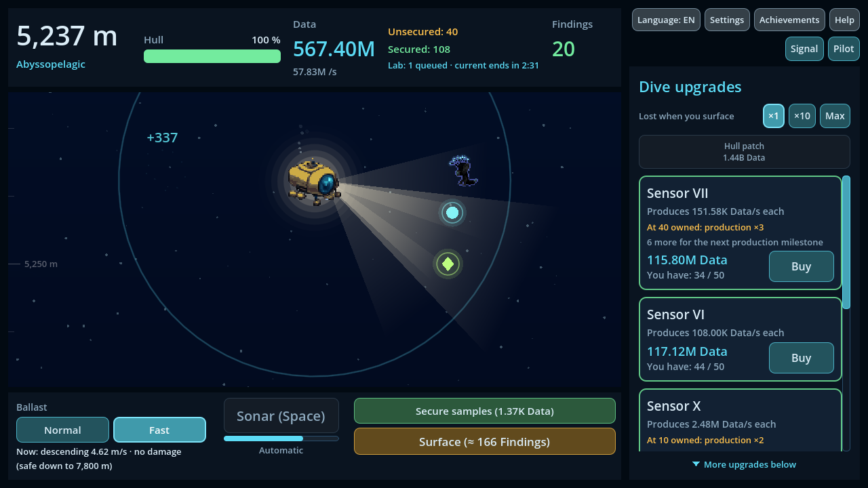Screen dimensions: 868x488
Task: Click the 'At 40 owned: production ×3' text
Action: (705, 227)
